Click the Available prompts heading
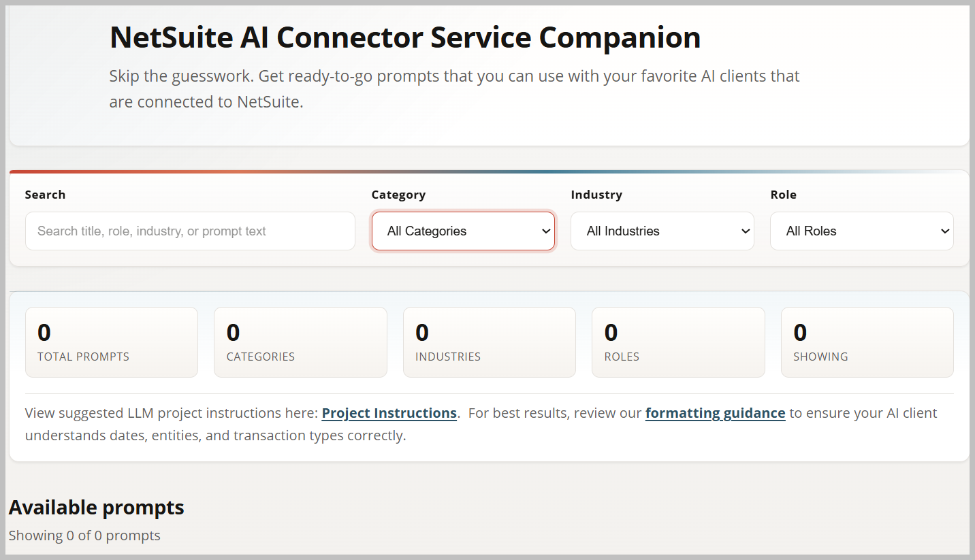The width and height of the screenshot is (975, 560). (96, 508)
